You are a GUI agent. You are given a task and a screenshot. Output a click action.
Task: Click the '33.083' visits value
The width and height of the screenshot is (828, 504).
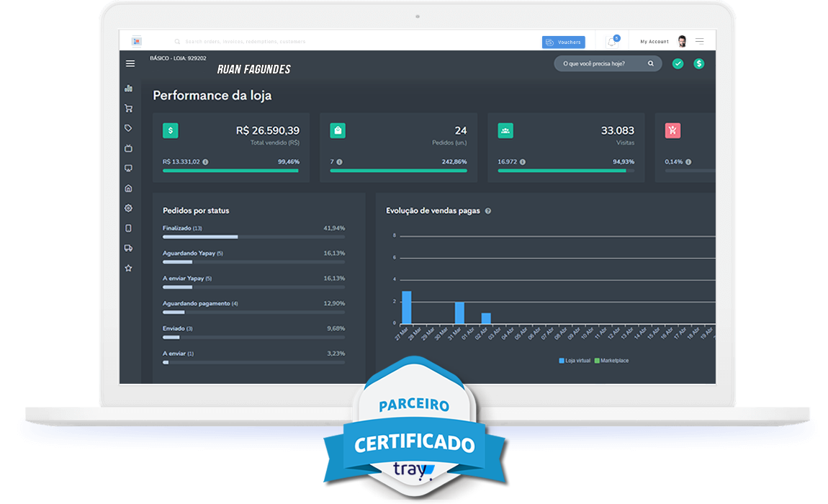coord(618,130)
